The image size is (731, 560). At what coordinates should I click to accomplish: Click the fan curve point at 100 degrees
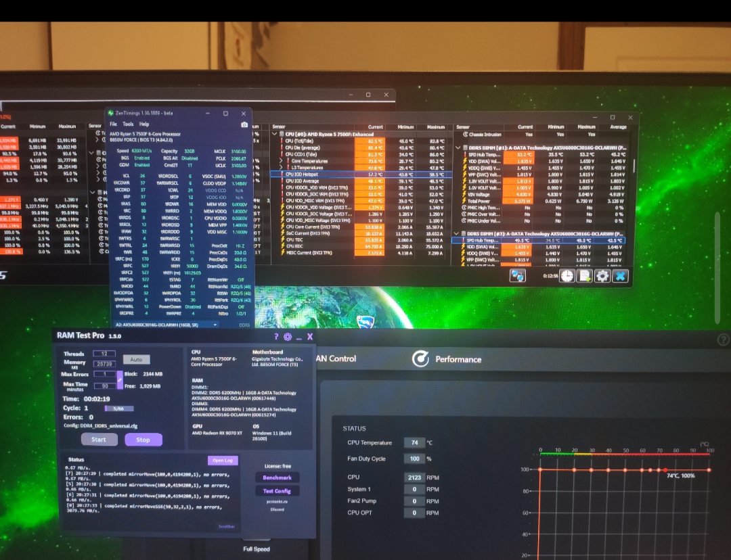pos(709,469)
